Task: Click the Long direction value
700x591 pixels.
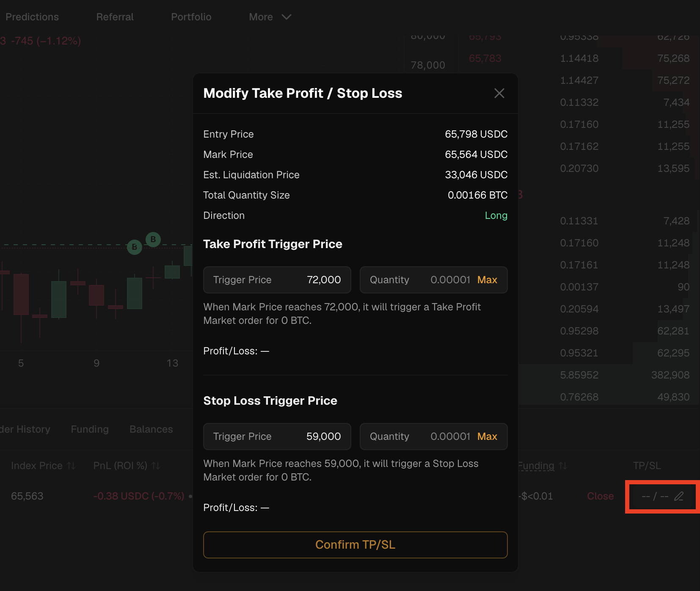Action: click(x=496, y=215)
